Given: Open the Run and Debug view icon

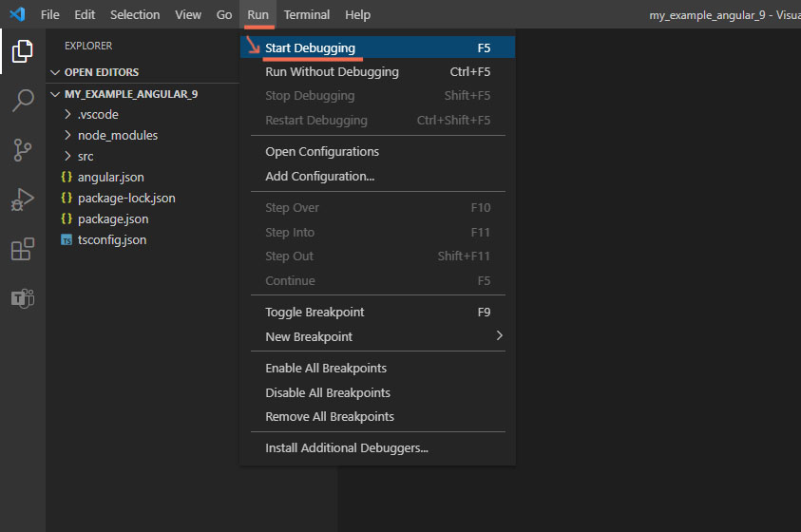Looking at the screenshot, I should click(x=22, y=199).
